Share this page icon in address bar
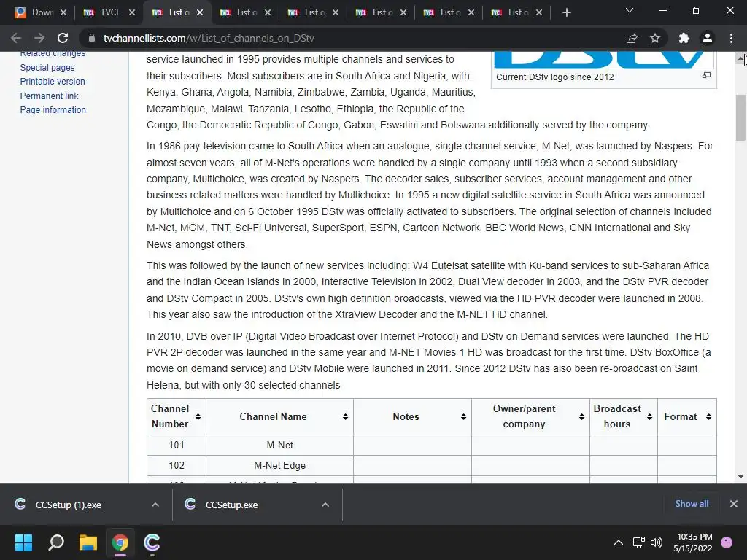 coord(632,38)
